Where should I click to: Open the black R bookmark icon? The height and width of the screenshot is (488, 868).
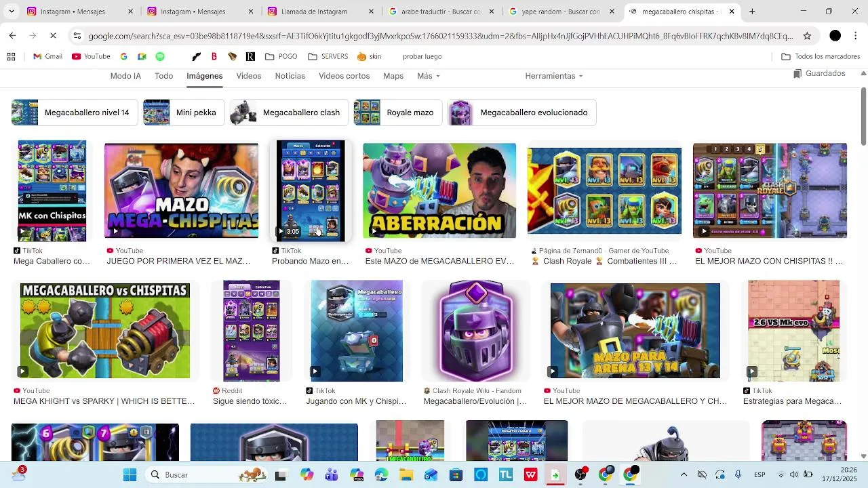[250, 57]
